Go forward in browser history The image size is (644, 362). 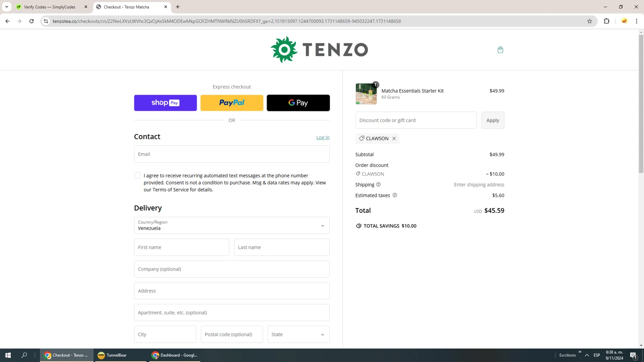click(x=19, y=21)
